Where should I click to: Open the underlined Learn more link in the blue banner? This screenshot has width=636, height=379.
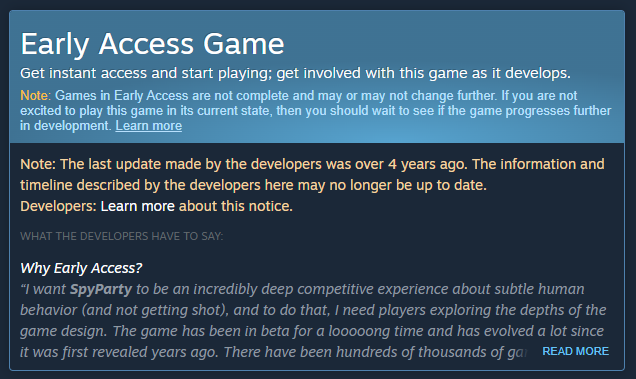[x=148, y=126]
